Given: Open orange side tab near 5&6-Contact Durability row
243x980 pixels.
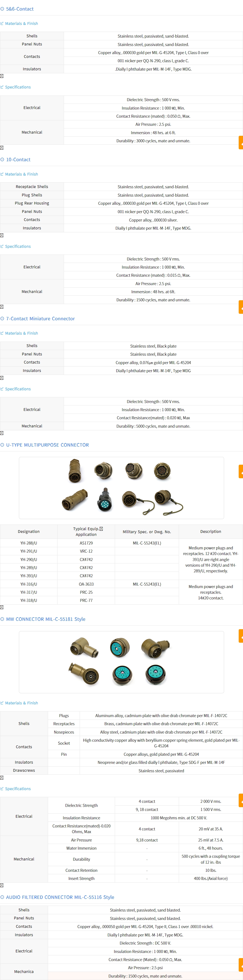Looking at the screenshot, I should coord(240,143).
